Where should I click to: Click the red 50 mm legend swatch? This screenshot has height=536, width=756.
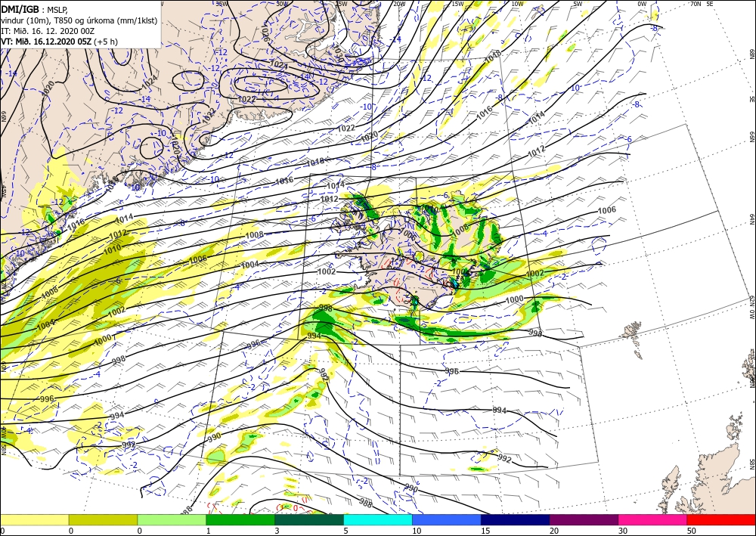721,519
